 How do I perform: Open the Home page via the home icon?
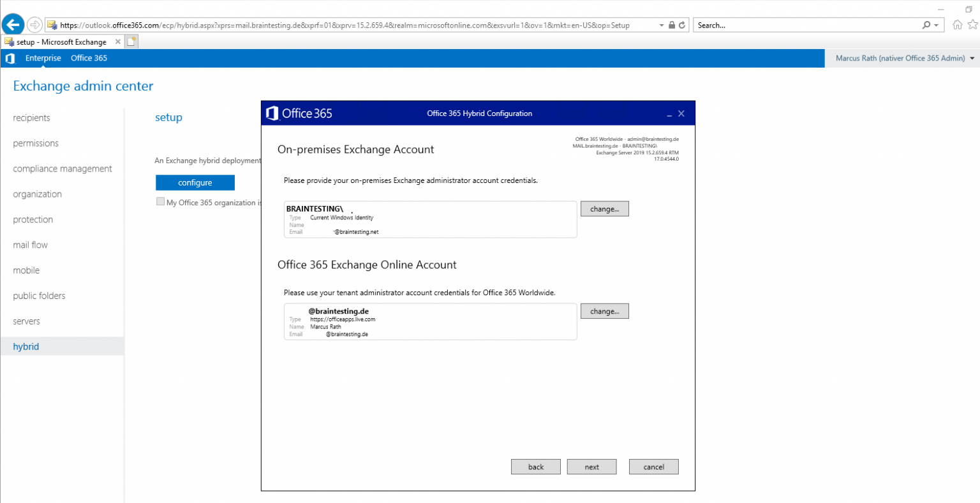pyautogui.click(x=959, y=24)
